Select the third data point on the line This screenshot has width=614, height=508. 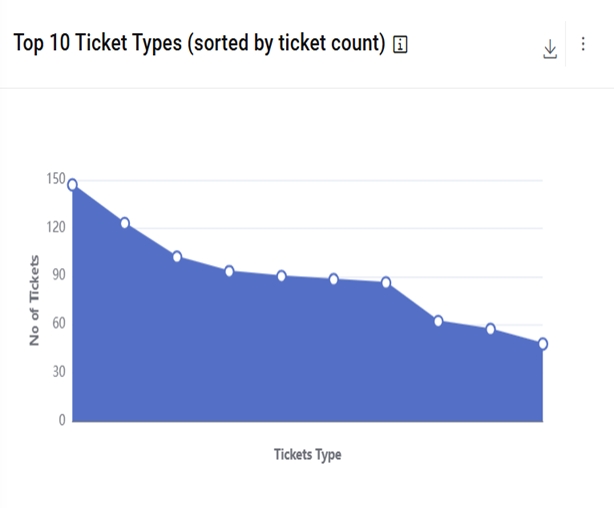177,257
